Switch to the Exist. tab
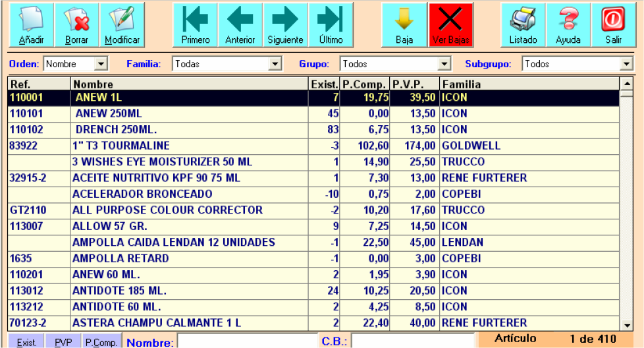Screen dimensions: 644x348 click(26, 341)
